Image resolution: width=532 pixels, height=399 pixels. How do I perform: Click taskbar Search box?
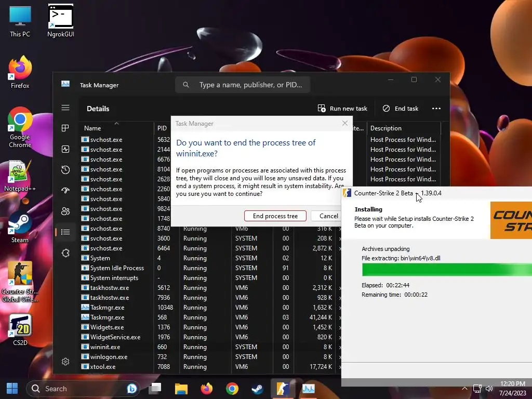(x=83, y=389)
